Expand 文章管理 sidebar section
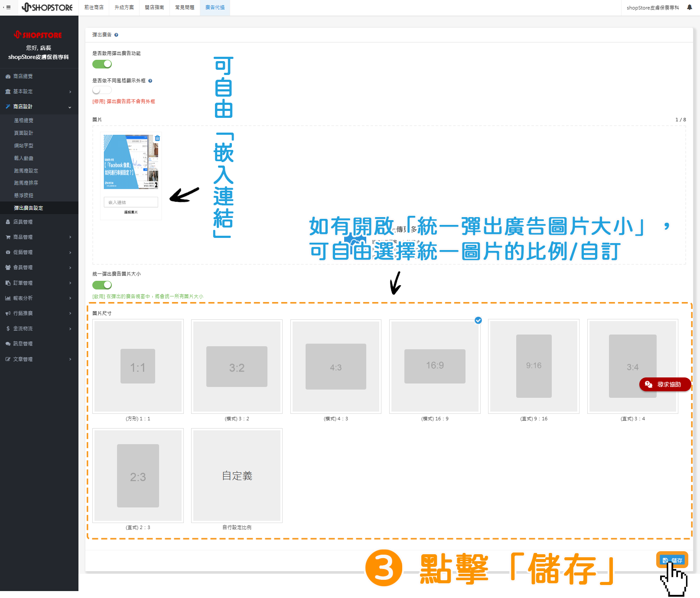This screenshot has width=700, height=598. click(39, 359)
